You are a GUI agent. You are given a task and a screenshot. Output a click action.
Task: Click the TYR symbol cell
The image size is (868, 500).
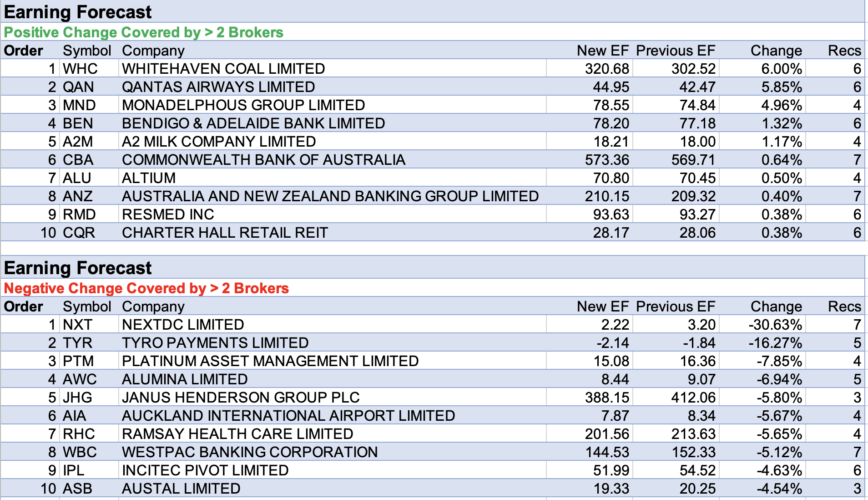click(x=77, y=343)
